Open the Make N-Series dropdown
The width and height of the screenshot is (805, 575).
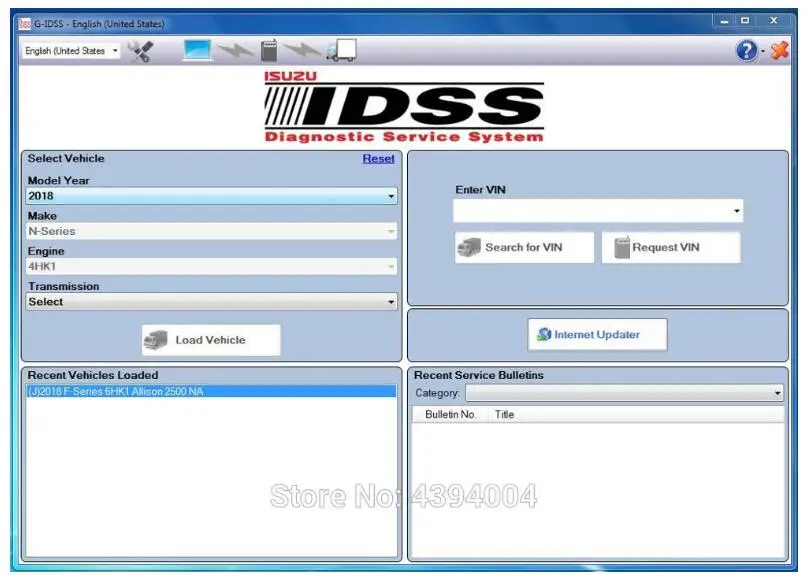(212, 231)
